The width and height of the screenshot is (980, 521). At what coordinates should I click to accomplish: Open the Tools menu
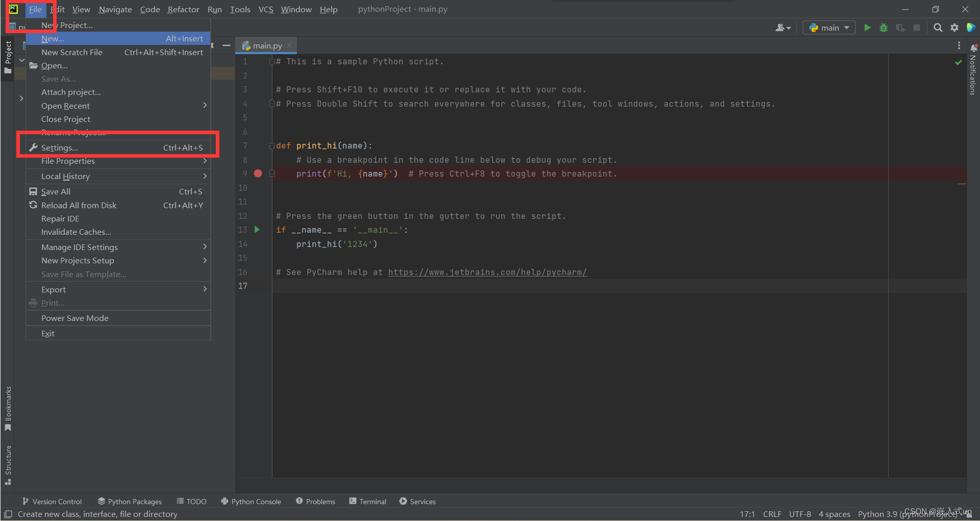click(240, 9)
